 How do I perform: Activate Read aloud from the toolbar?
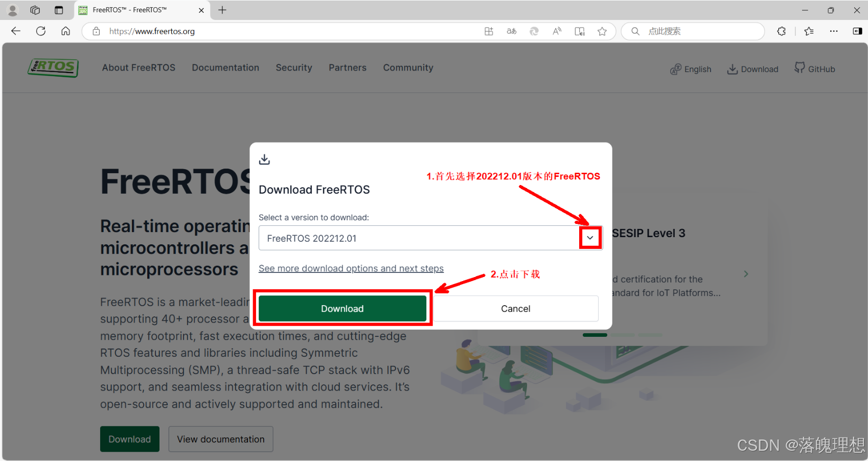click(557, 31)
